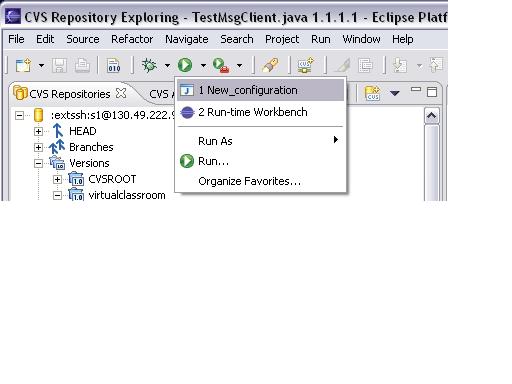This screenshot has height=384, width=512.
Task: Open the Refactor menu
Action: 132,39
